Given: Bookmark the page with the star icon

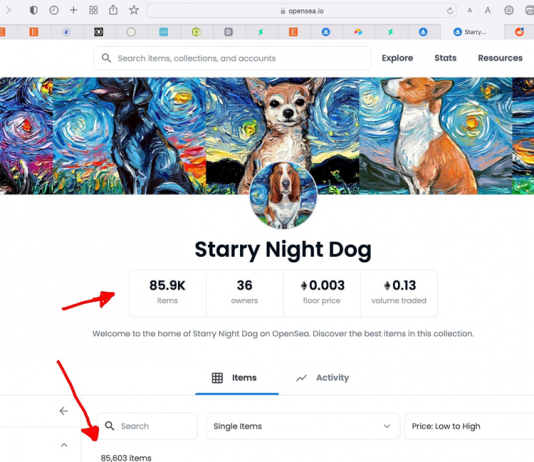Looking at the screenshot, I should pos(134,10).
